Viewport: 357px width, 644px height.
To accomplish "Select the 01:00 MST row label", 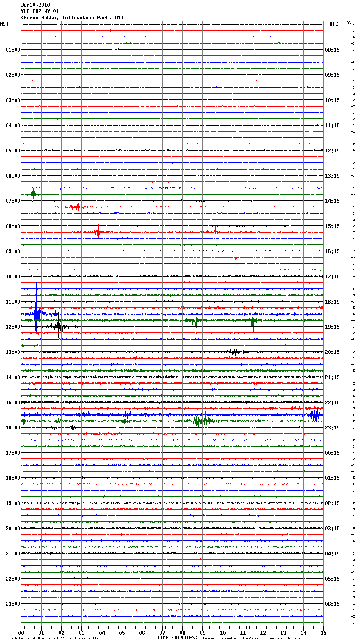I will (13, 50).
